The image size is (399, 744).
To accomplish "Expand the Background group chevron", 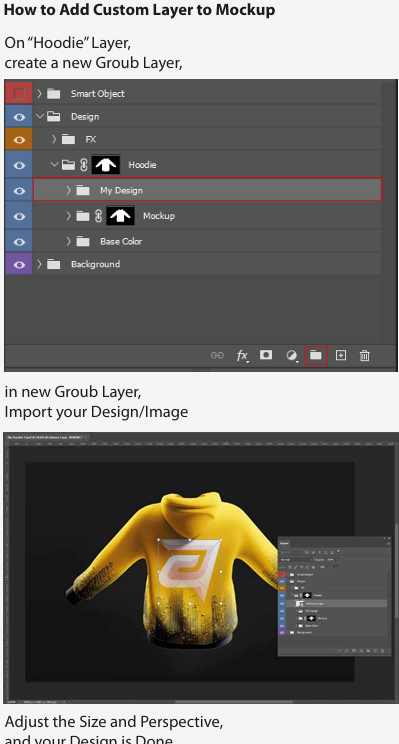I will pos(40,264).
